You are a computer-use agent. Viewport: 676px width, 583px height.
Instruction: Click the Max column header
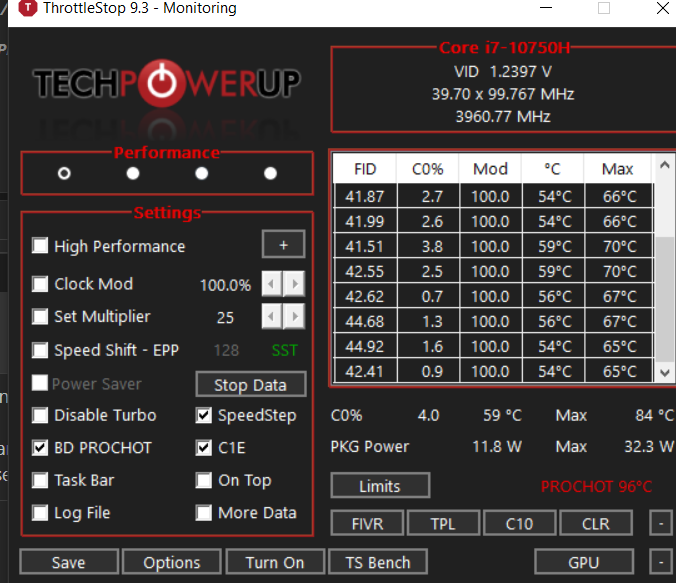coord(617,169)
